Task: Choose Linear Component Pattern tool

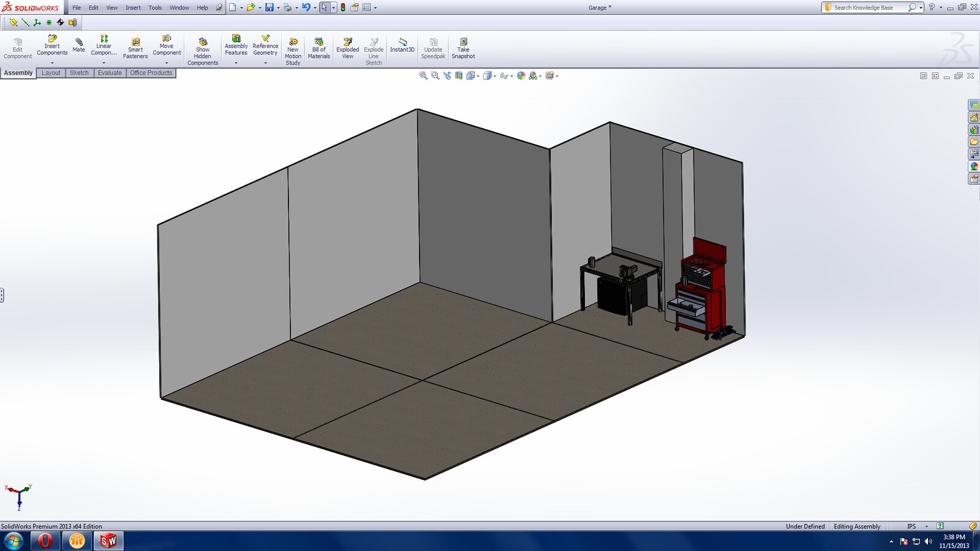Action: click(104, 46)
